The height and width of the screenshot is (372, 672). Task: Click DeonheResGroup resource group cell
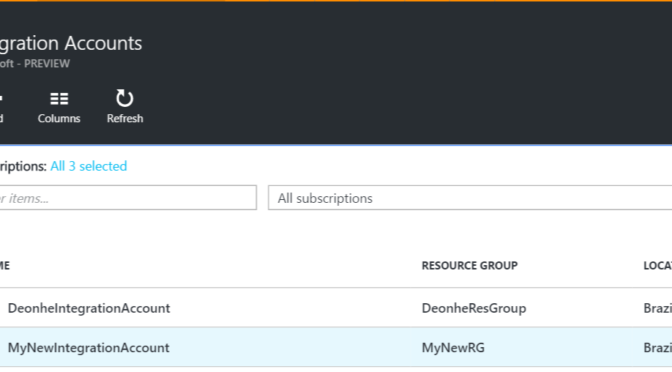pyautogui.click(x=474, y=308)
